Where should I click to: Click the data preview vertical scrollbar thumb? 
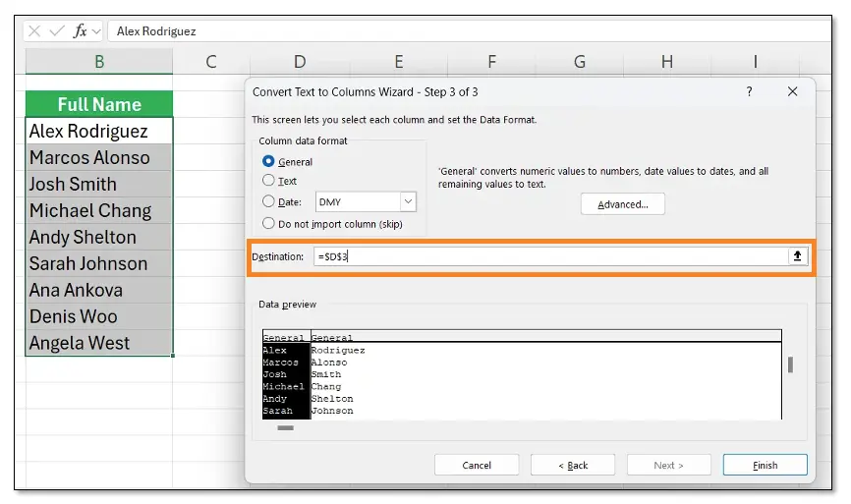coord(790,364)
